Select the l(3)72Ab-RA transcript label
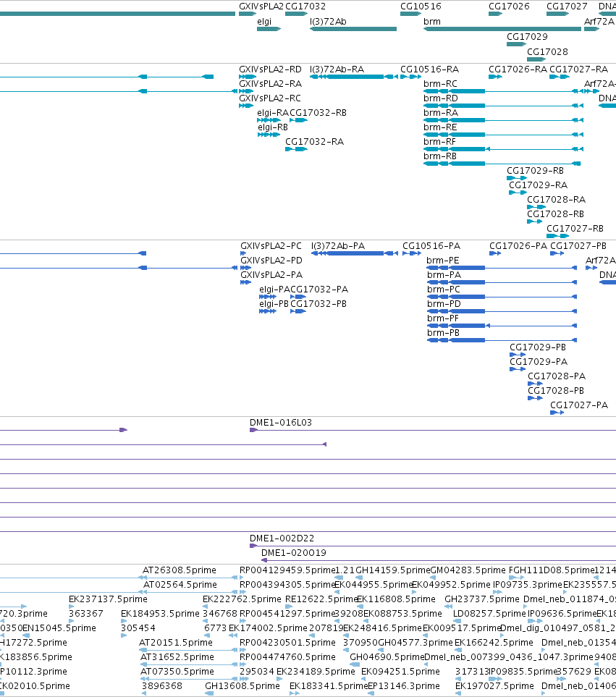This screenshot has height=697, width=616. pos(337,69)
